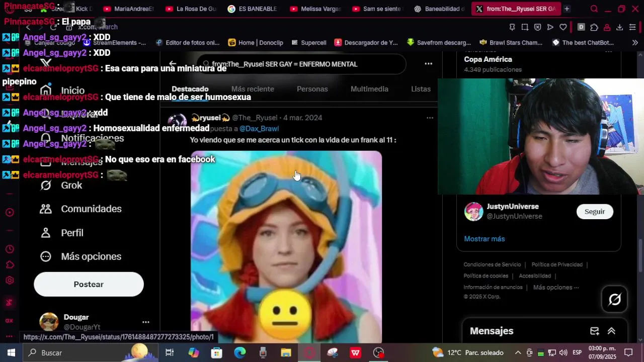The image size is (644, 362).
Task: Open Comunidades in X sidebar
Action: pos(81,209)
